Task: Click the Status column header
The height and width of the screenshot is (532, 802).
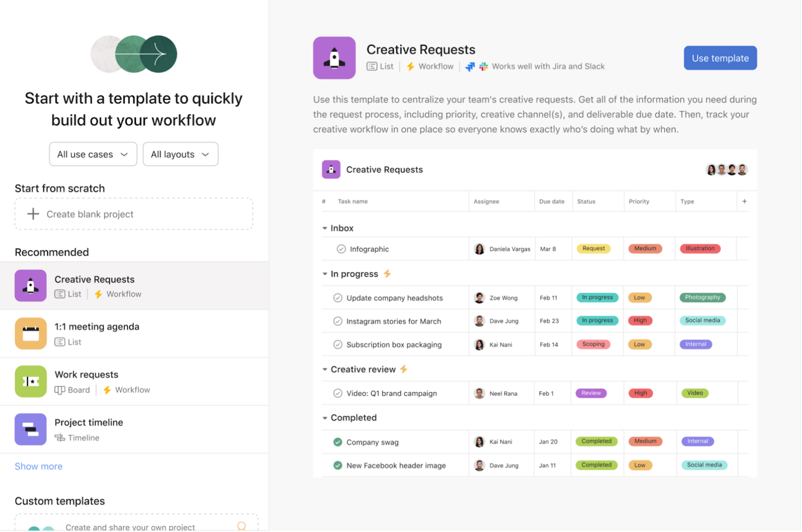Action: tap(587, 201)
